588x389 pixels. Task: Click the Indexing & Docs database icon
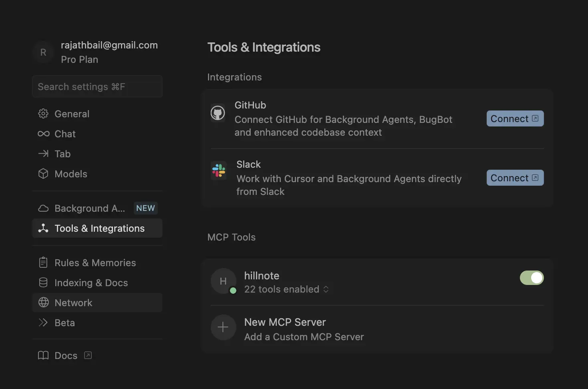[x=43, y=283]
